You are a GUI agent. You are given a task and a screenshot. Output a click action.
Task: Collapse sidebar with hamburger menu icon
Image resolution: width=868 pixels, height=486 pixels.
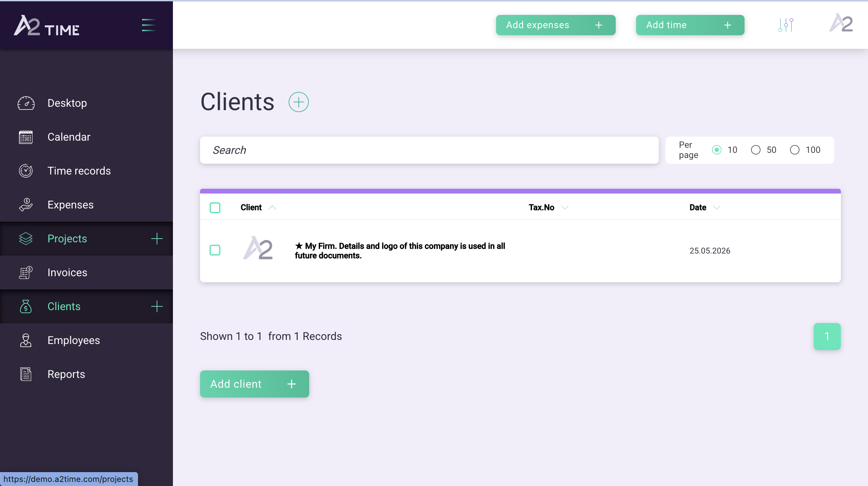(x=149, y=25)
